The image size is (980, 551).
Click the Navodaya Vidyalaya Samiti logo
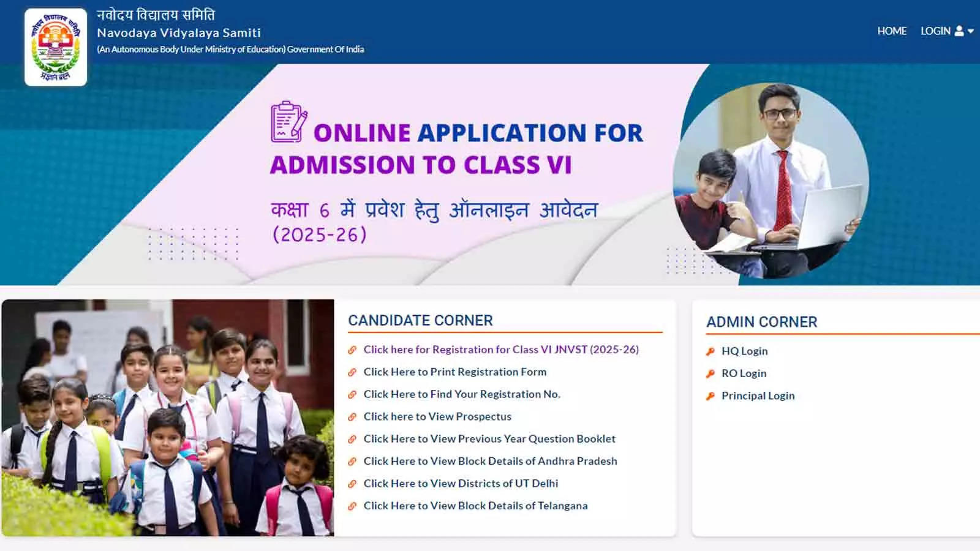56,47
